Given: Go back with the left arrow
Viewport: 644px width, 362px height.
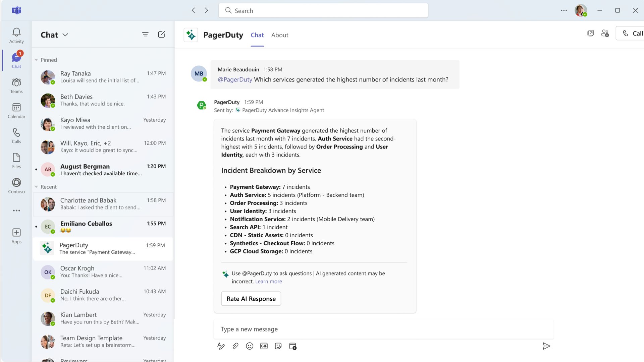Looking at the screenshot, I should pyautogui.click(x=194, y=10).
